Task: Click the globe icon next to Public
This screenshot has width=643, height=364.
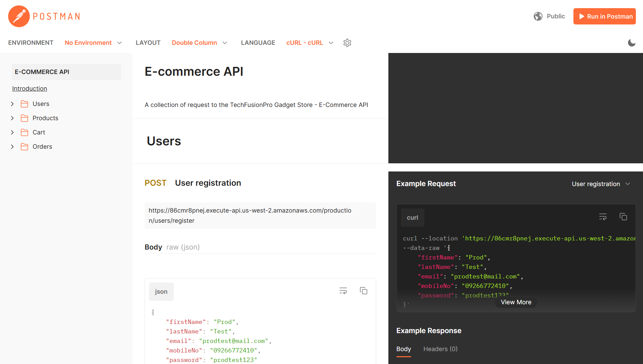Action: [538, 16]
